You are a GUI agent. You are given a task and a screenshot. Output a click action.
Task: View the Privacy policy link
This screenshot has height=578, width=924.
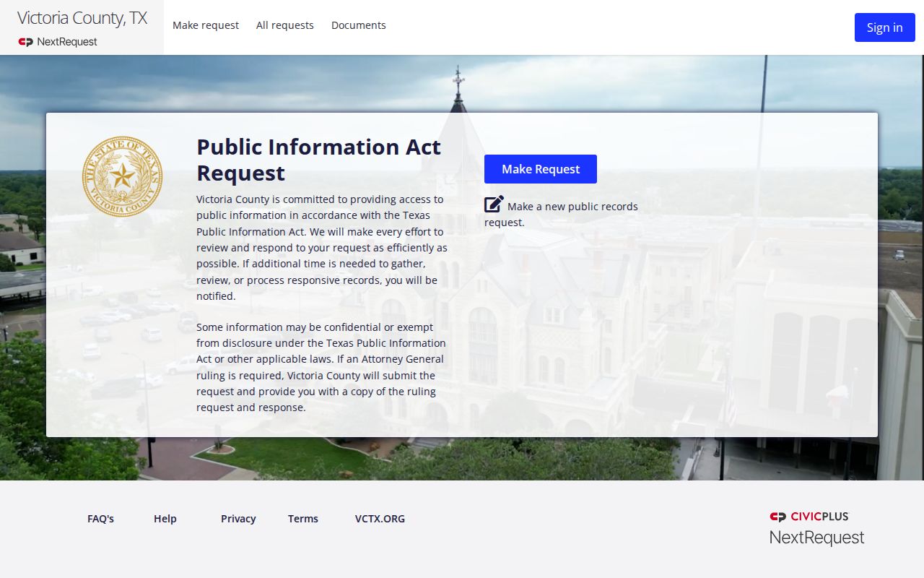(238, 519)
